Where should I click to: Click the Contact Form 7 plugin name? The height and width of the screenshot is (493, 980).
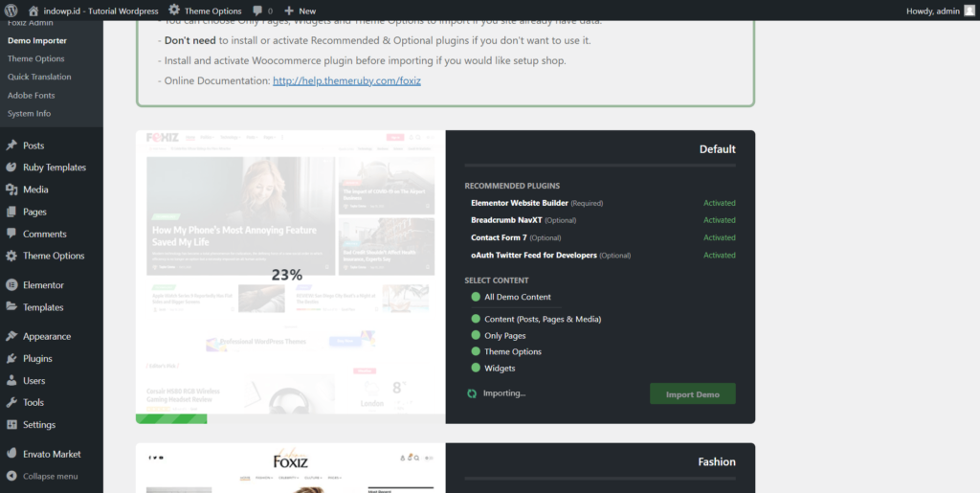tap(499, 237)
